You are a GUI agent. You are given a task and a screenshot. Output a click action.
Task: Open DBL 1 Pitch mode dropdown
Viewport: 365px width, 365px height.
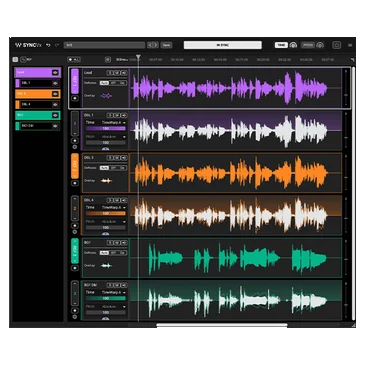(114, 137)
